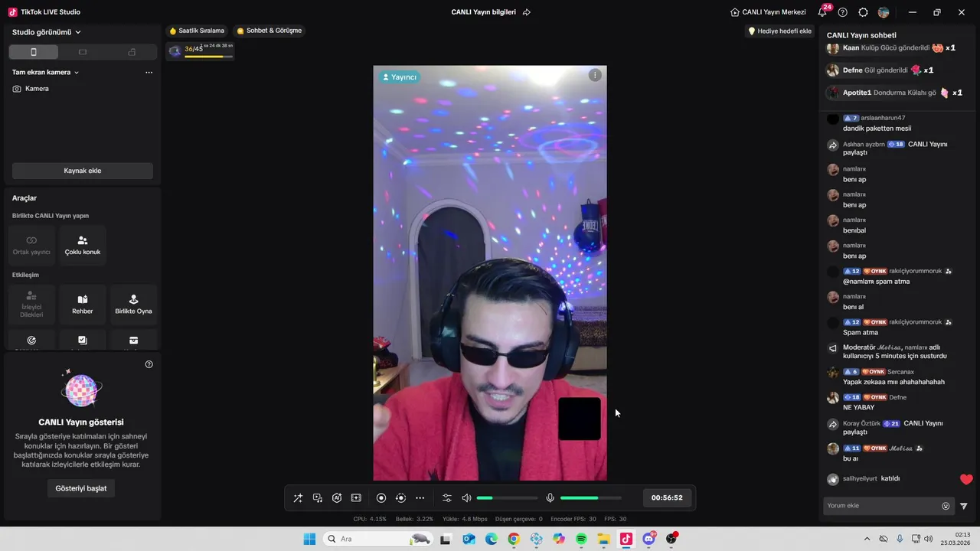Click the Yayıncı label on preview

[x=399, y=77]
